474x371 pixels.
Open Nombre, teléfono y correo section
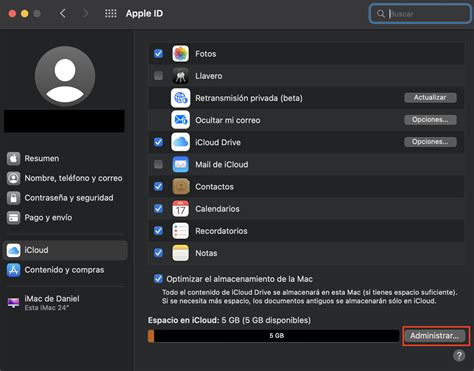click(65, 178)
